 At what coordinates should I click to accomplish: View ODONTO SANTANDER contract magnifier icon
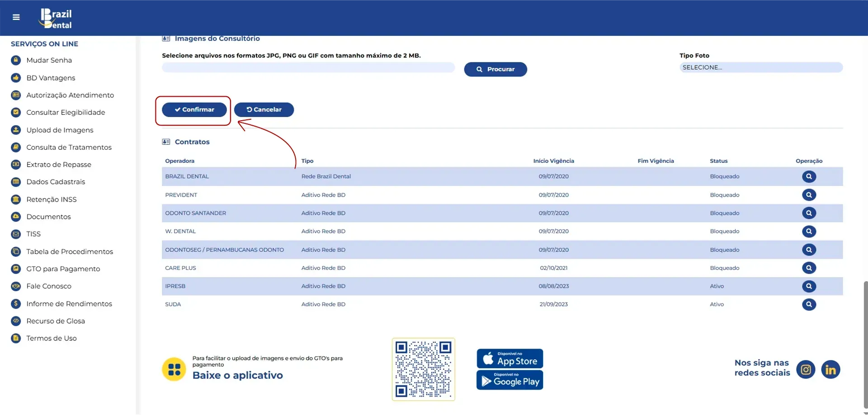tap(809, 213)
